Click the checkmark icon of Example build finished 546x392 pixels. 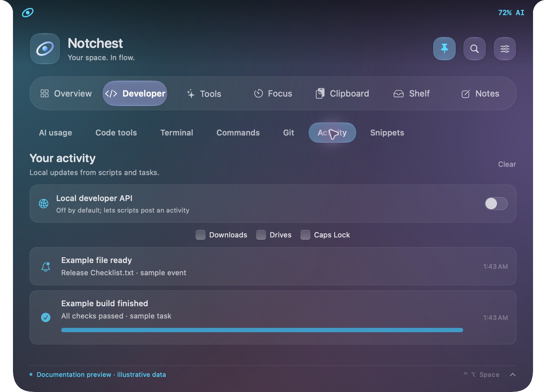46,317
